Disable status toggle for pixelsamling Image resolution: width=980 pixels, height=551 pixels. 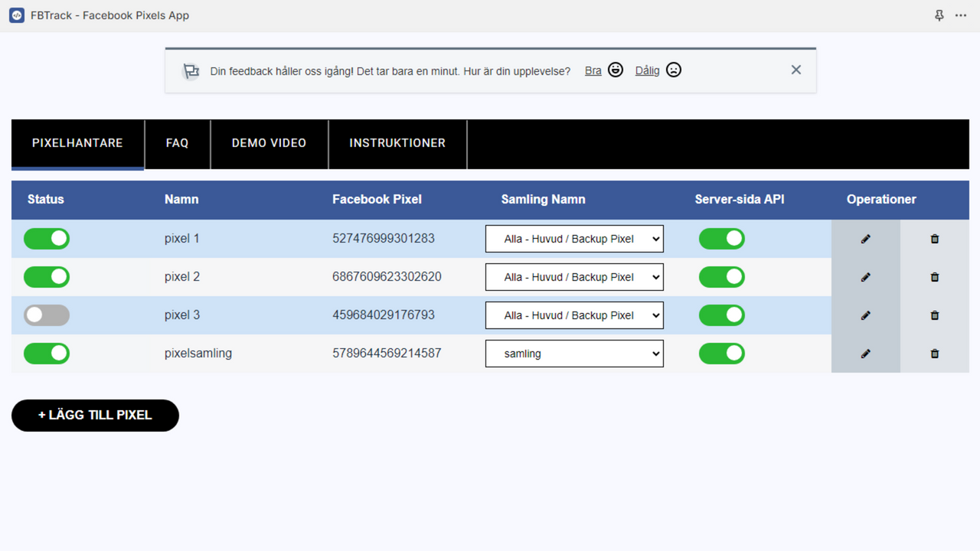(x=47, y=354)
